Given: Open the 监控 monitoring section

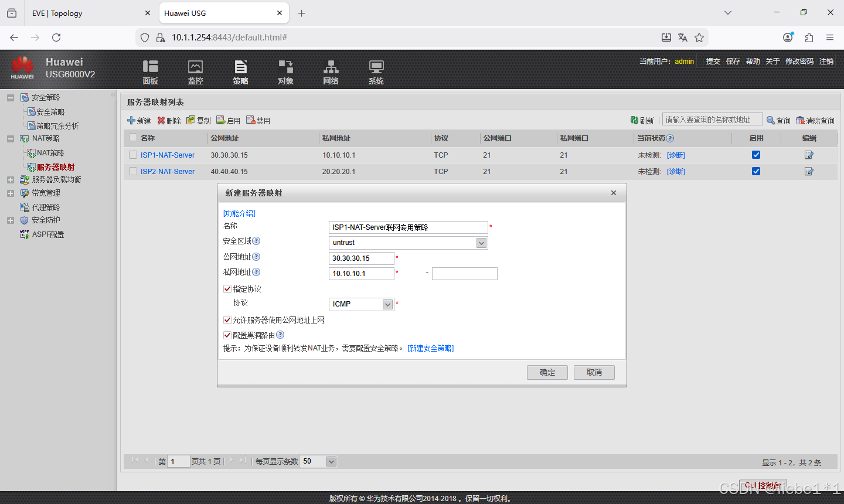Looking at the screenshot, I should (195, 70).
